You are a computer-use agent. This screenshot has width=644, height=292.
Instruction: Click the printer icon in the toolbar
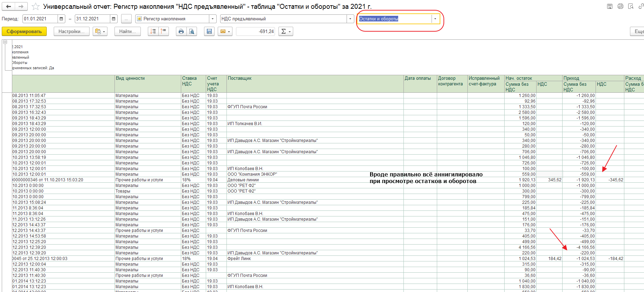click(181, 32)
